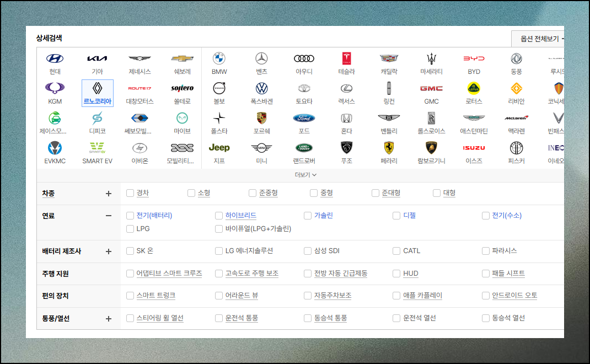The image size is (590, 364).
Task: Check the 패들 시프트 checkbox
Action: 486,274
